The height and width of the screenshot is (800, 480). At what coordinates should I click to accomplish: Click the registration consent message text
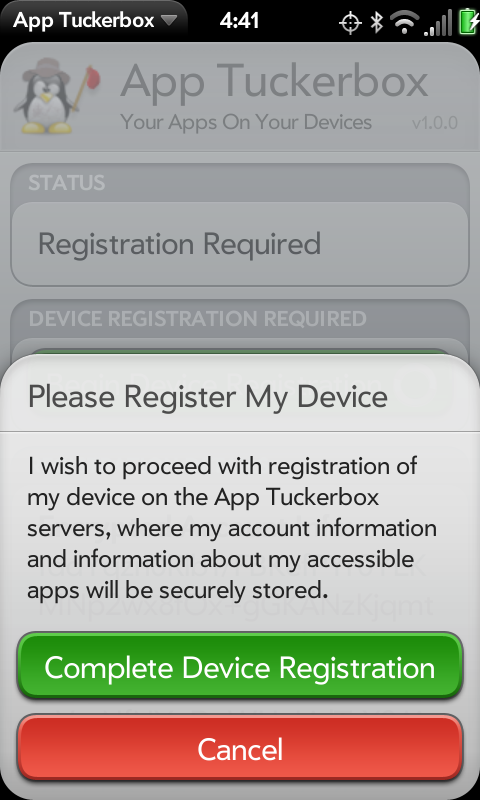point(232,528)
